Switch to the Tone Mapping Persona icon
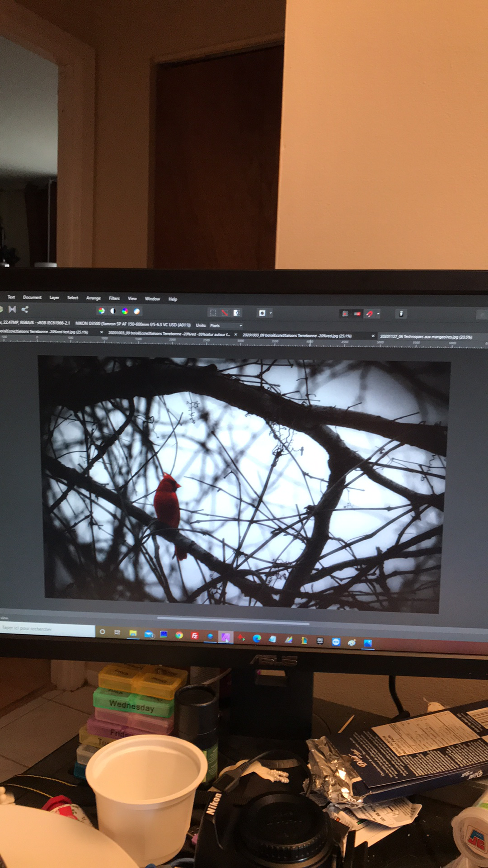This screenshot has width=488, height=868. coord(12,309)
